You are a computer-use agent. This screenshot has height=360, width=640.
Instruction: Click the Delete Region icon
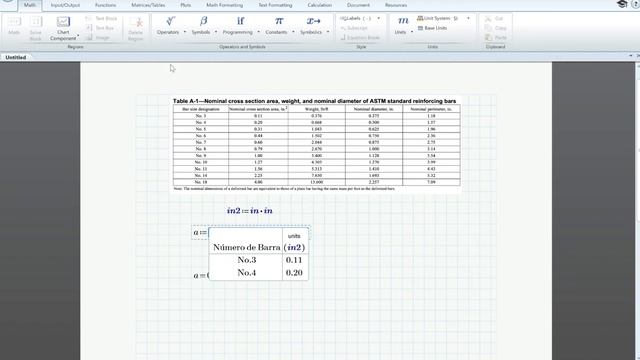click(136, 22)
